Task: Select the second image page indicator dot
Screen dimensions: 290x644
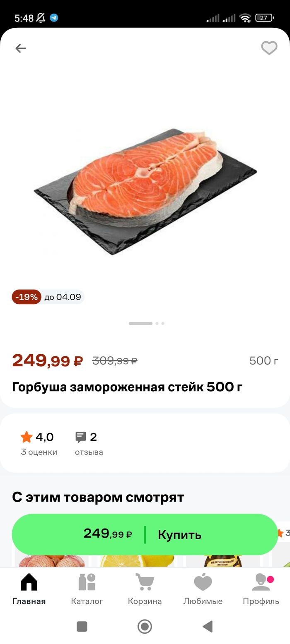Action: [x=157, y=323]
